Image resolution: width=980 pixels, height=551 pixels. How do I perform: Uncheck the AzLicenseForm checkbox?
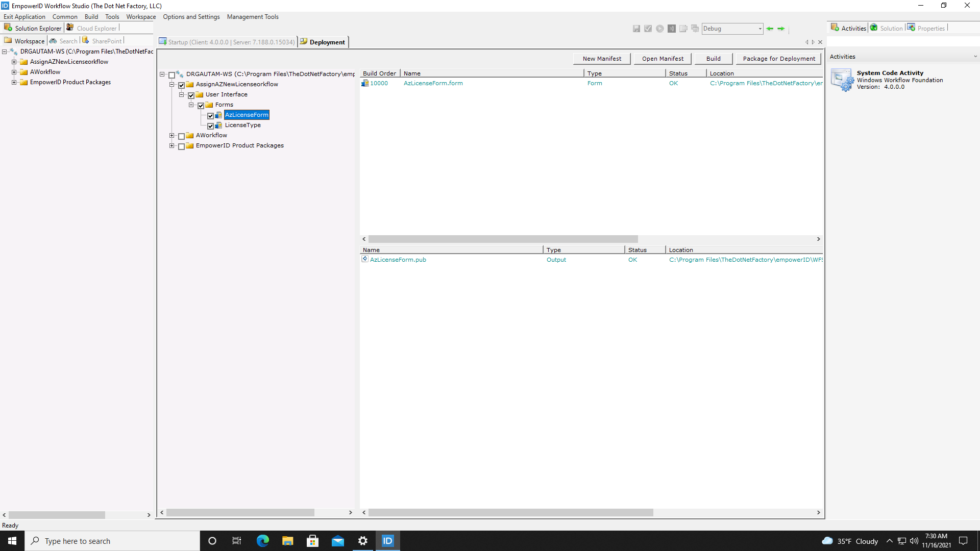211,115
